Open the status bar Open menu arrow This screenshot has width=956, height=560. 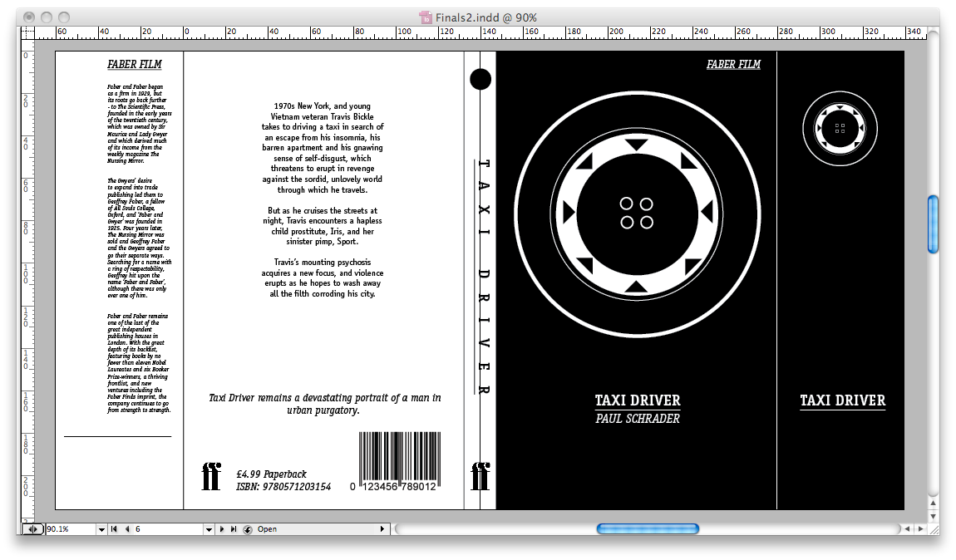click(382, 529)
